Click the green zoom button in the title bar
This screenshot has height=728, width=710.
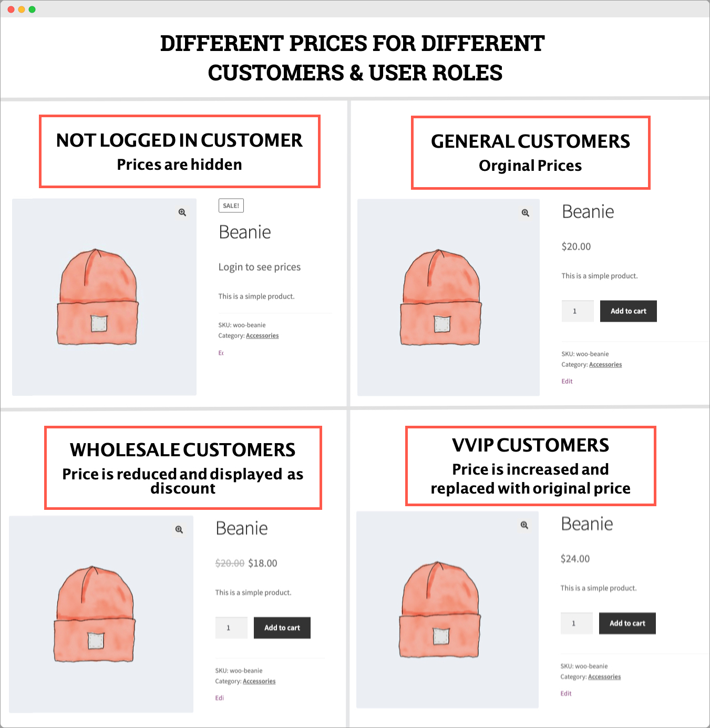pos(32,8)
